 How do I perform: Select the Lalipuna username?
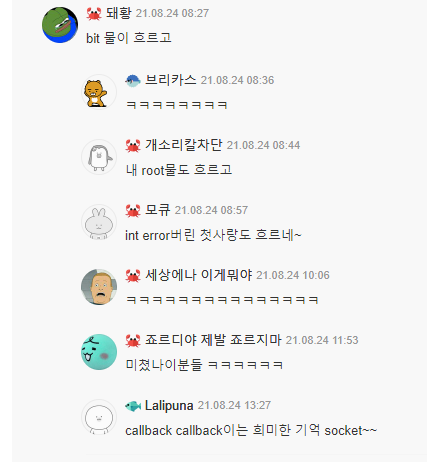point(169,406)
